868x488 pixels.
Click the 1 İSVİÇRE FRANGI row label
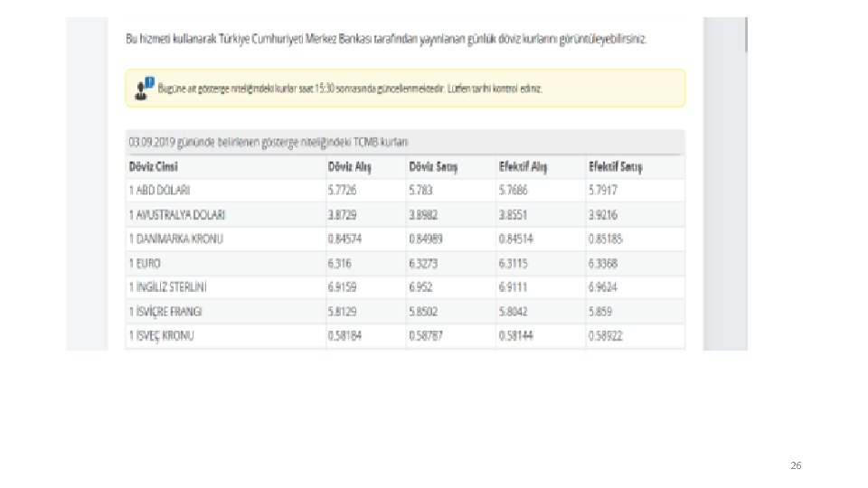point(165,311)
